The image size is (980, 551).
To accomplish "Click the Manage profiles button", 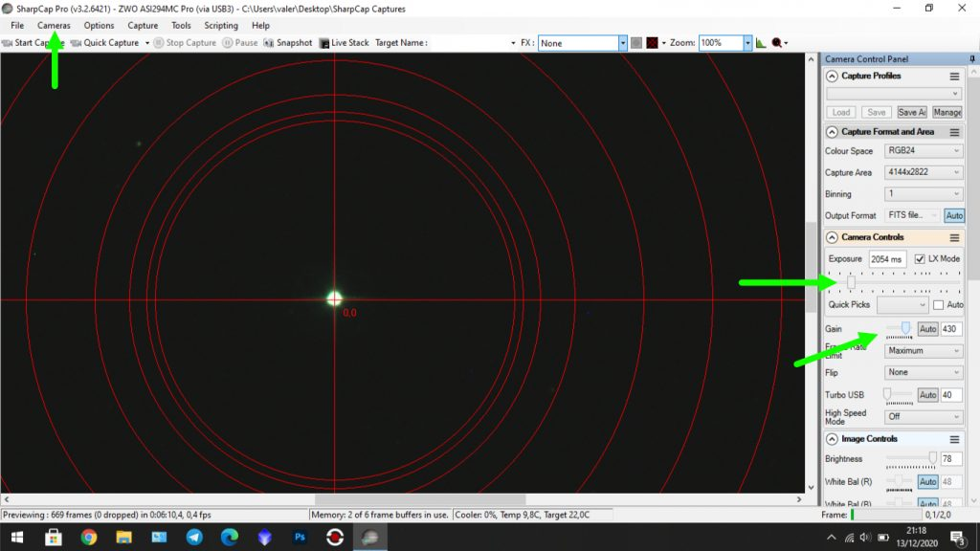I will coord(947,113).
